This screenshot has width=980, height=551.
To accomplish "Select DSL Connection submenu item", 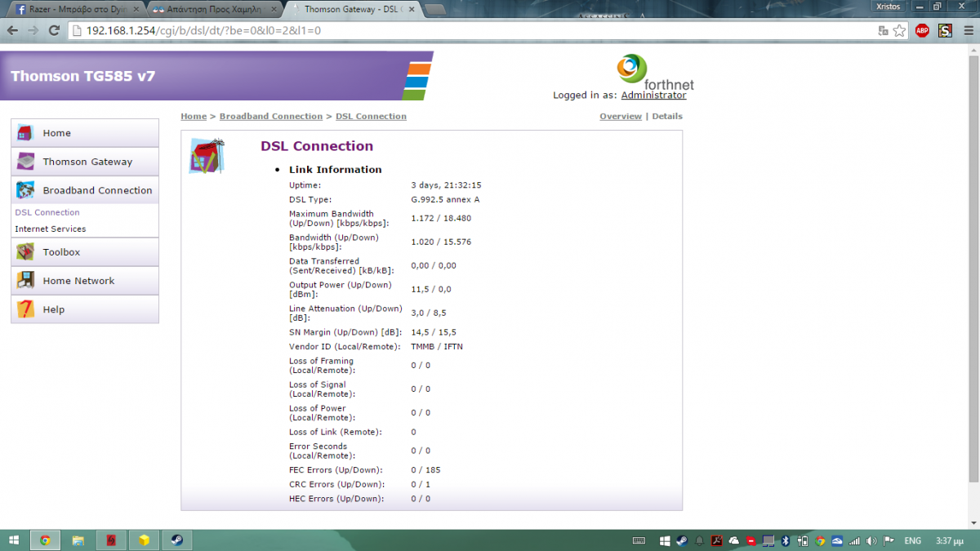I will 47,212.
